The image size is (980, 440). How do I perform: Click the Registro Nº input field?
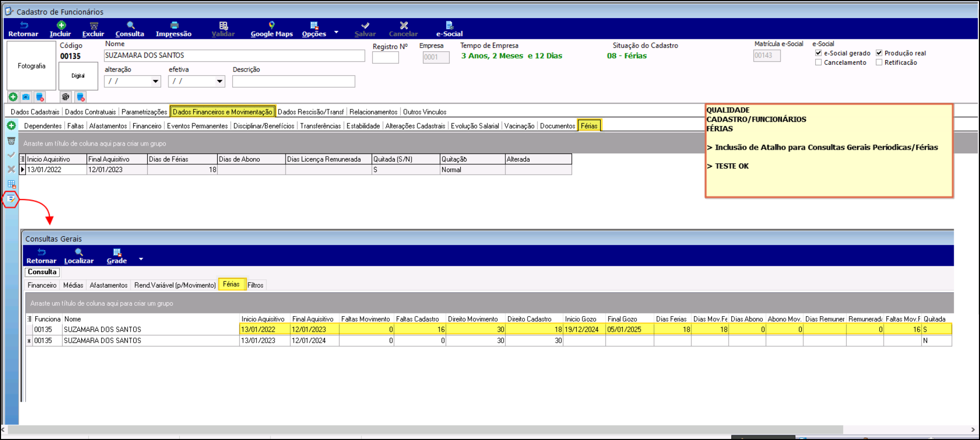[386, 58]
